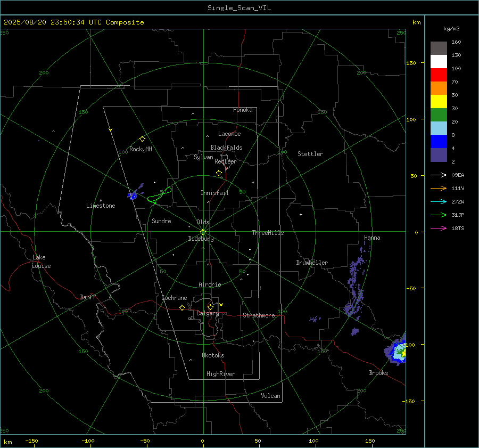Click the RockyMH label
Viewport: 479px width, 448px height.
pos(141,149)
